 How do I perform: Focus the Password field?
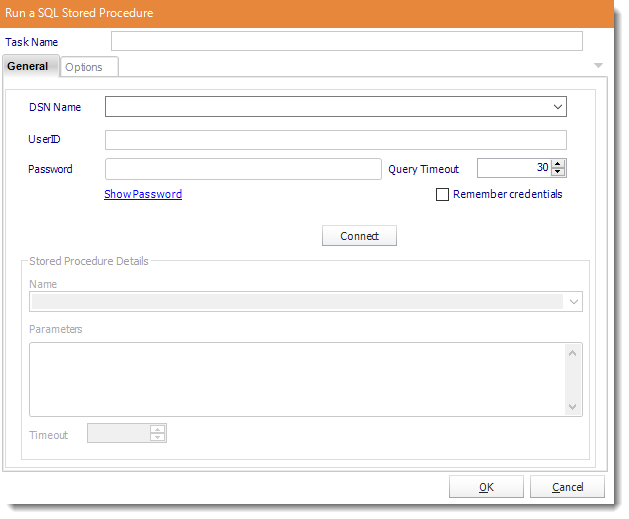pos(243,169)
